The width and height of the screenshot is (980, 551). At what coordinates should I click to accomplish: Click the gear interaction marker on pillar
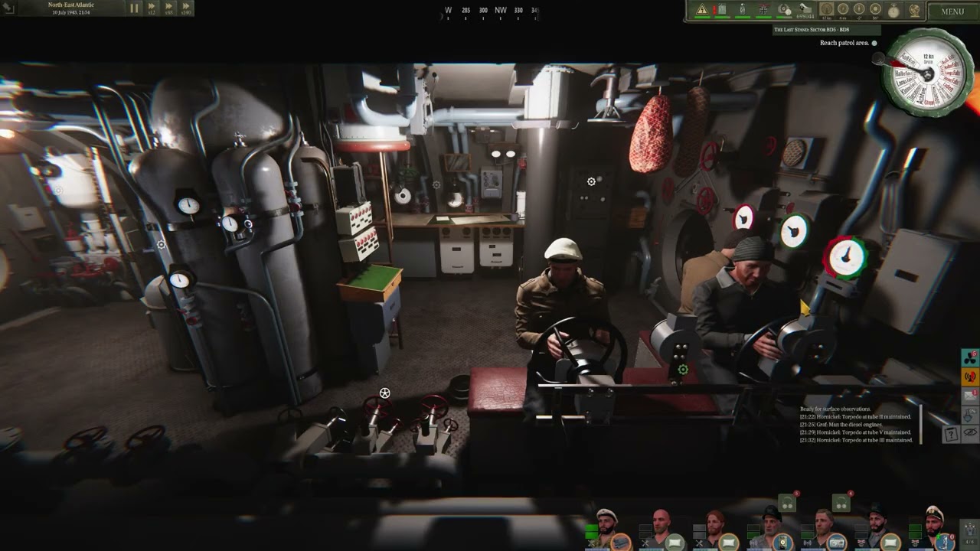coord(591,181)
